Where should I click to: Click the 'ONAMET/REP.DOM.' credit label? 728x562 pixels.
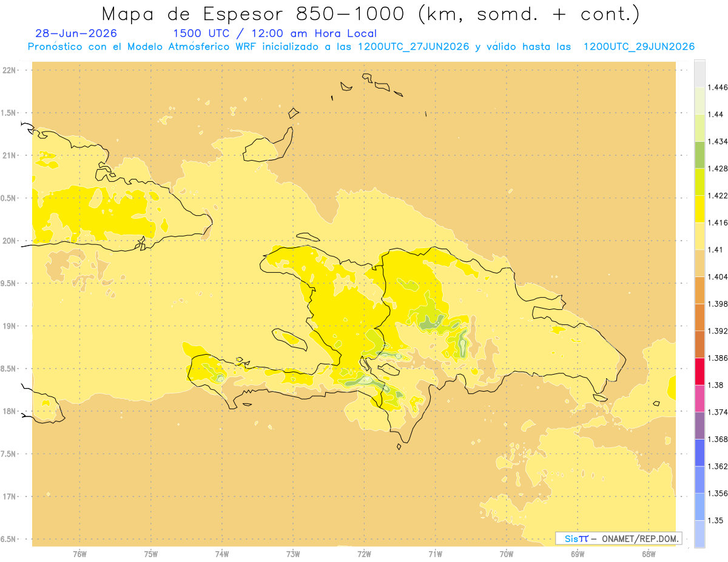[641, 538]
